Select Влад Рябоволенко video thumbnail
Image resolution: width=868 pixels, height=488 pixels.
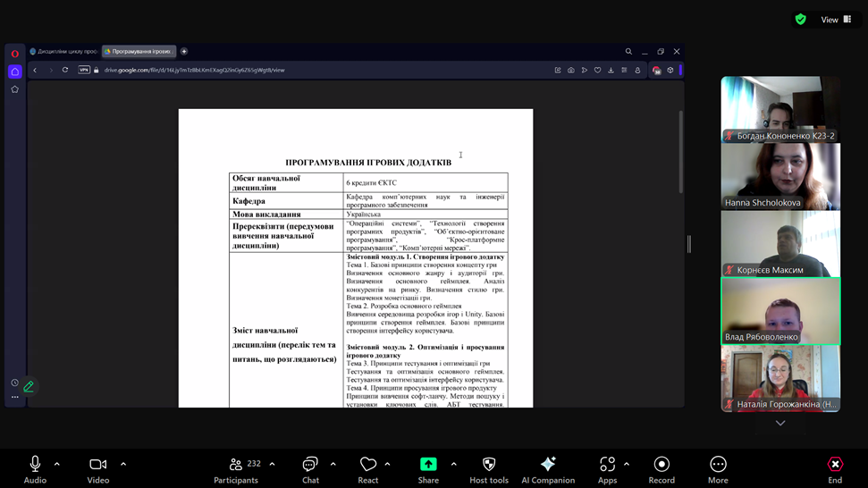(780, 311)
